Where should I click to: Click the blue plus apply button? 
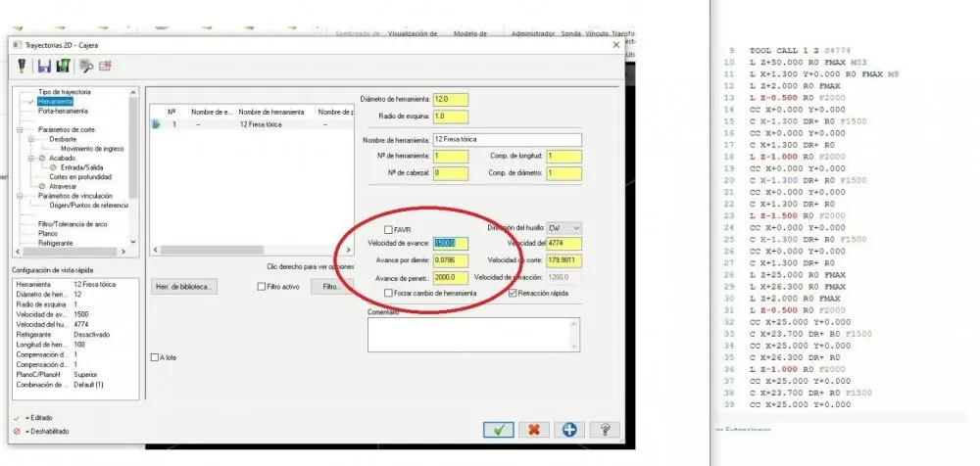pyautogui.click(x=568, y=430)
